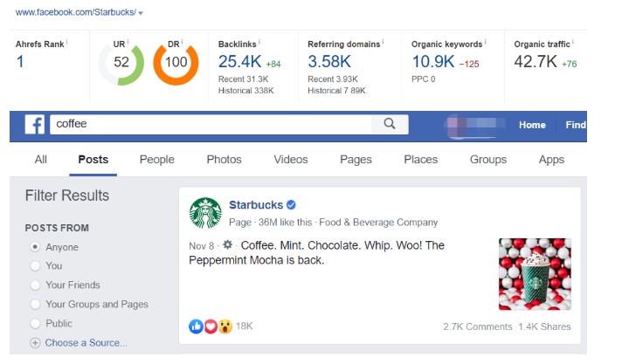Open the Starbucks profile picture

205,213
